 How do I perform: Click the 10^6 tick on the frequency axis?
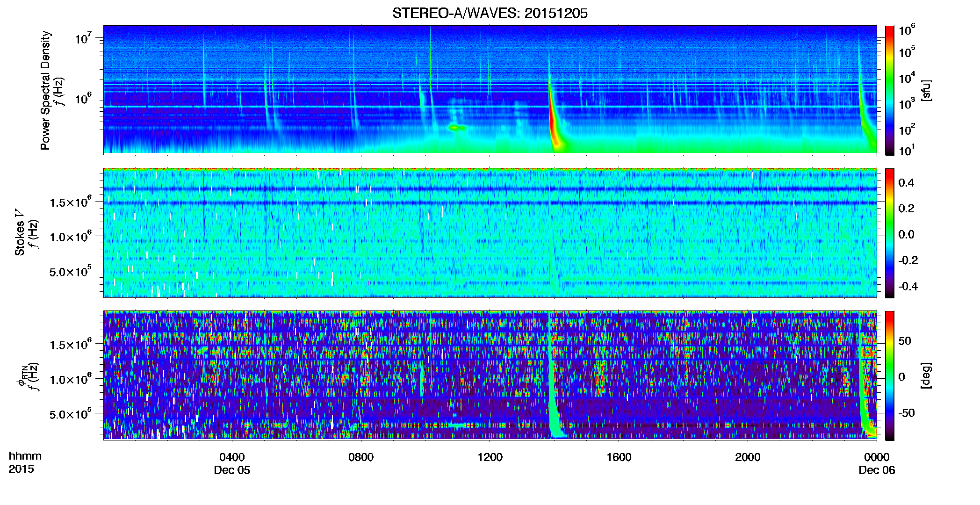[x=82, y=98]
